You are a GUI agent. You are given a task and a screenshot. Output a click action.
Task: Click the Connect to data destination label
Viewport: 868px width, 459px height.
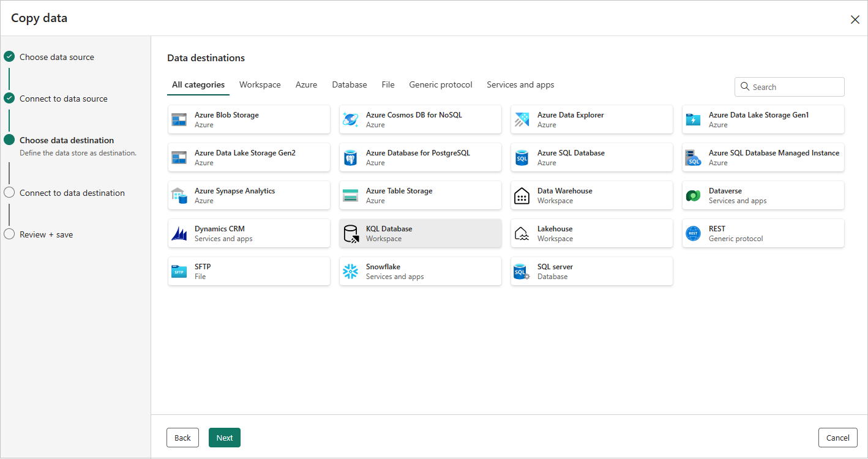[x=72, y=193]
